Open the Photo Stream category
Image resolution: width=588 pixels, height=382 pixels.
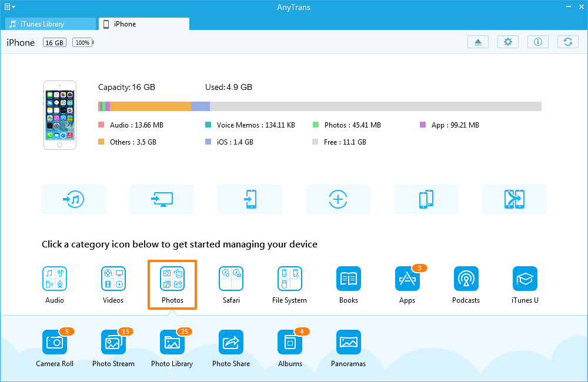click(113, 342)
